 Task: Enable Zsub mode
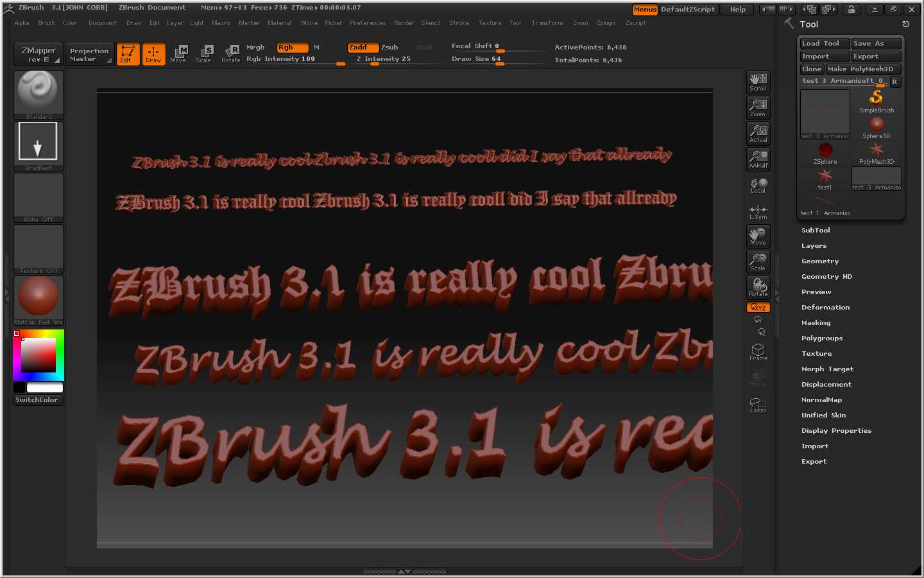point(389,48)
